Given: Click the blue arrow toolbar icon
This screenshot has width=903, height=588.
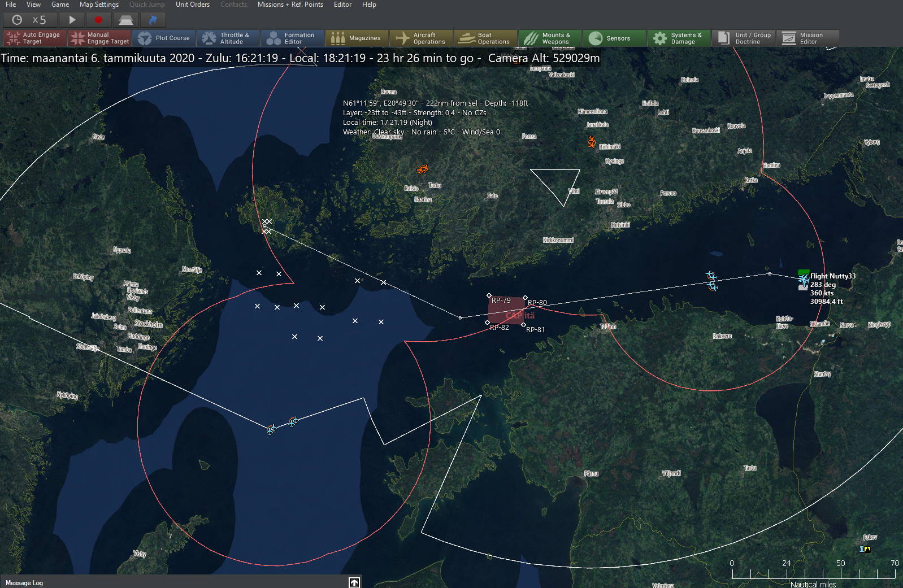Looking at the screenshot, I should tap(153, 20).
